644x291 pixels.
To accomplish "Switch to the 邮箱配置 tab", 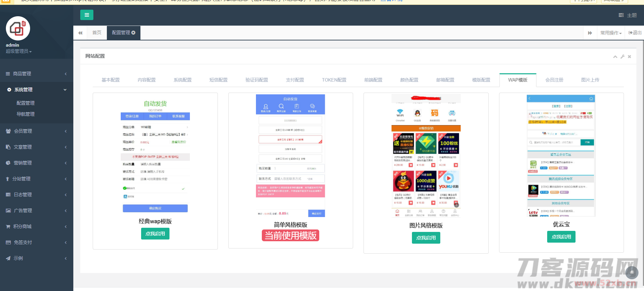I will [x=445, y=80].
